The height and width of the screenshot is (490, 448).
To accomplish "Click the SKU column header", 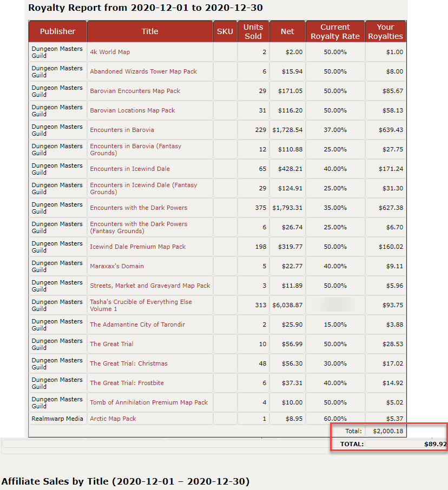I will pos(225,31).
